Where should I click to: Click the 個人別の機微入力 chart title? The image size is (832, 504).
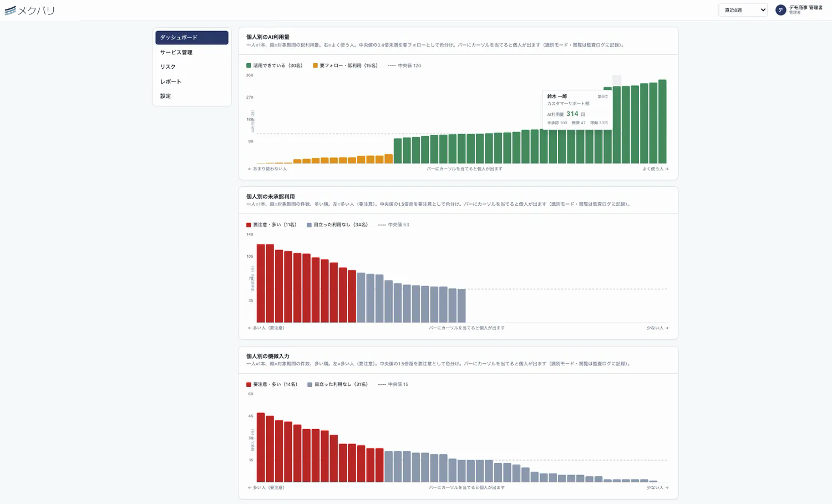point(268,357)
